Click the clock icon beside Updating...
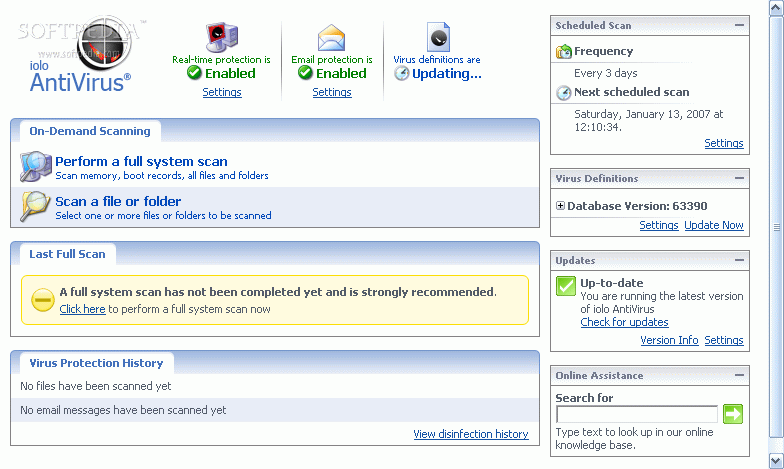The height and width of the screenshot is (469, 784). (x=401, y=74)
